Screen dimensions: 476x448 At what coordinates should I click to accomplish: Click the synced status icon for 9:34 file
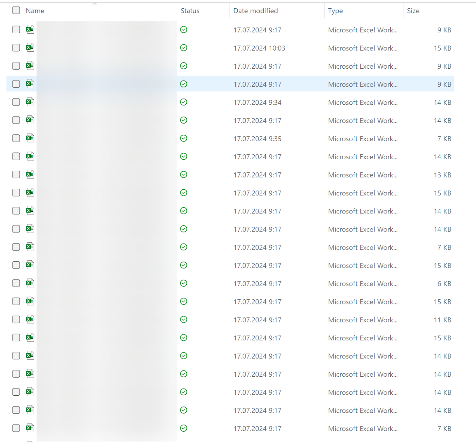click(x=184, y=102)
